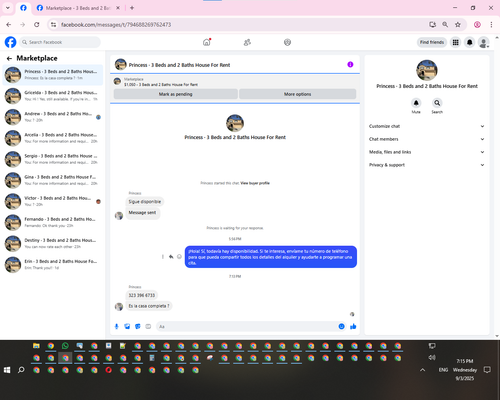Open the Facebook home logo
Viewport: 500px width, 400px height.
pyautogui.click(x=10, y=42)
